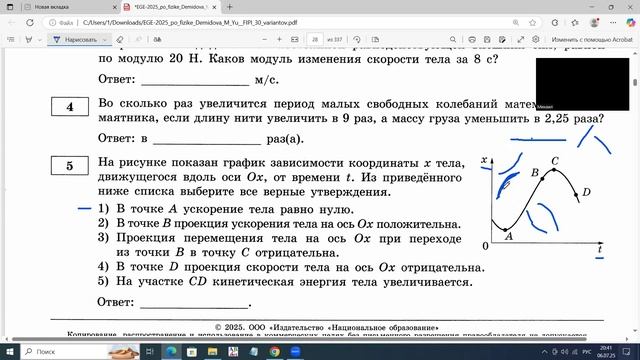Viewport: 640px width, 360px height.
Task: Open the Zoom app on the taskbar
Action: tap(296, 352)
